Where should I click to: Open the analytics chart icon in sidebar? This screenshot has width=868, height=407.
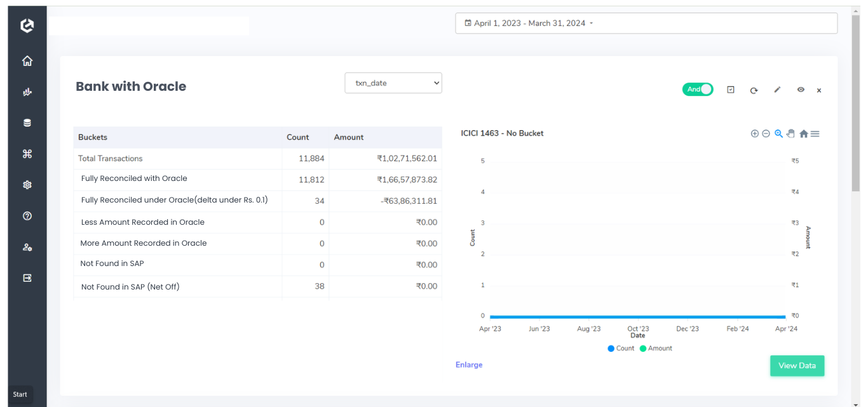pos(27,92)
